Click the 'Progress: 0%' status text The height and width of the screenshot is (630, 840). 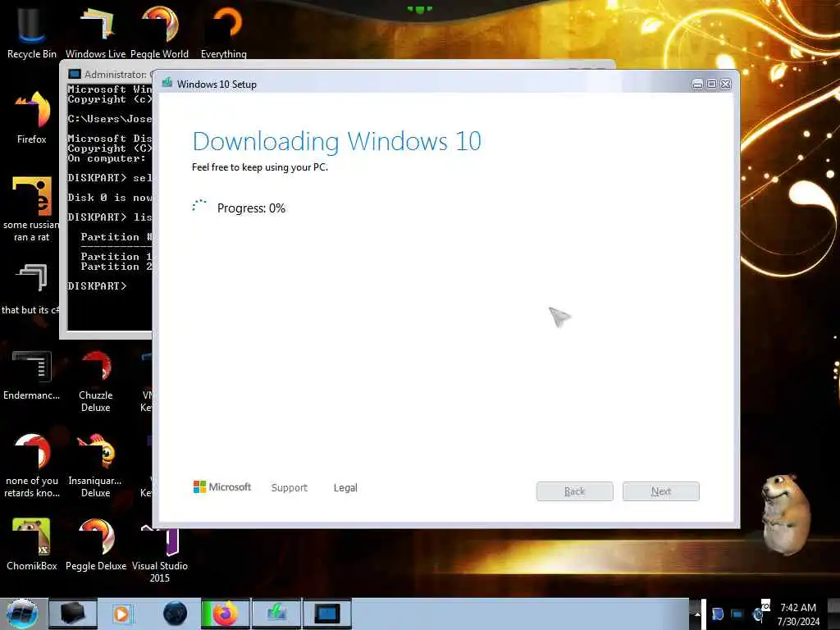click(251, 208)
